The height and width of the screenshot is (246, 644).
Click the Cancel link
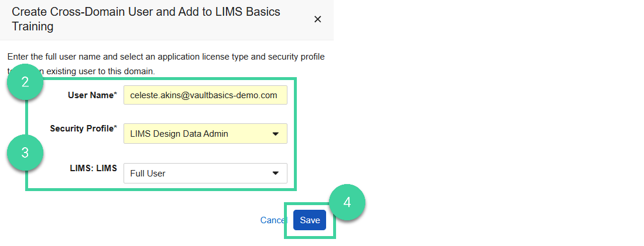[272, 220]
